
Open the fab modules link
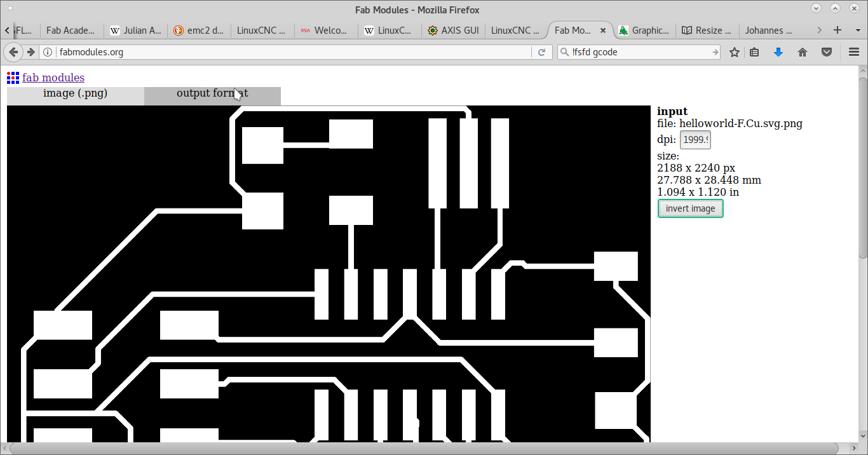pos(53,78)
